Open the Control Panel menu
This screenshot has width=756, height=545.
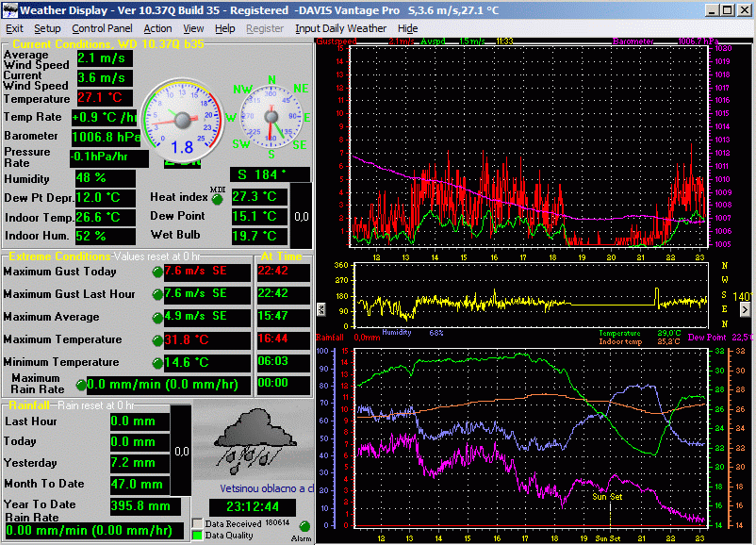(103, 28)
